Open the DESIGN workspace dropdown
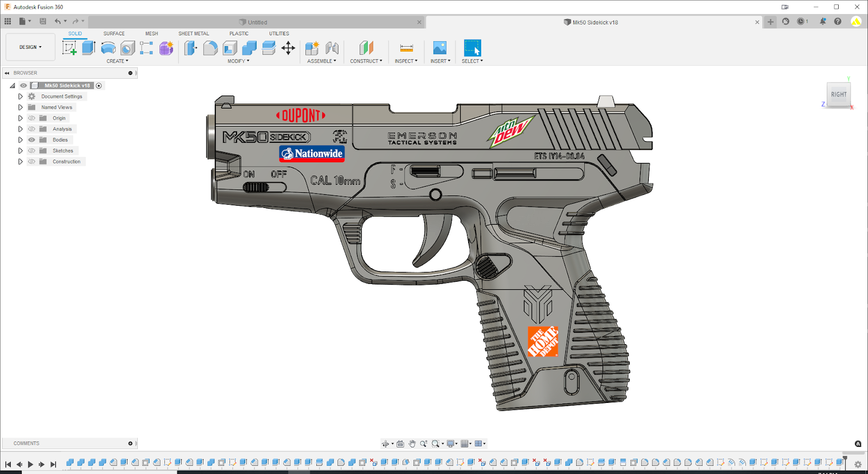Image resolution: width=868 pixels, height=474 pixels. click(30, 47)
